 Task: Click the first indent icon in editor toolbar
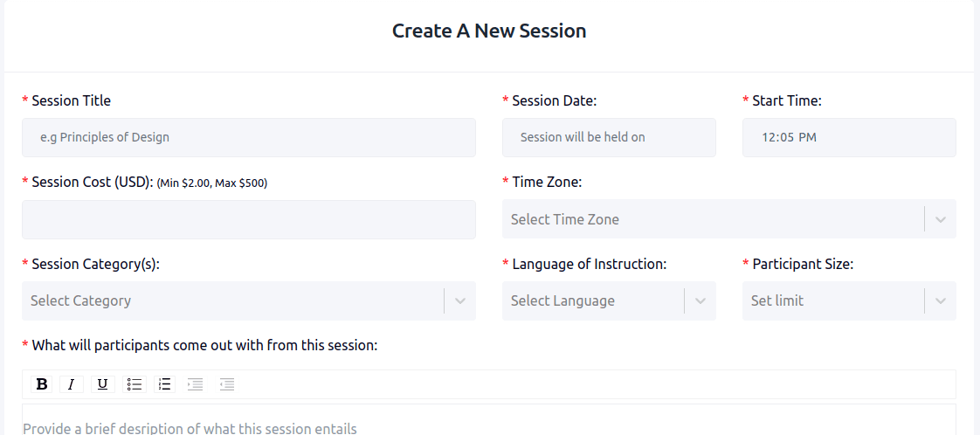[x=196, y=384]
